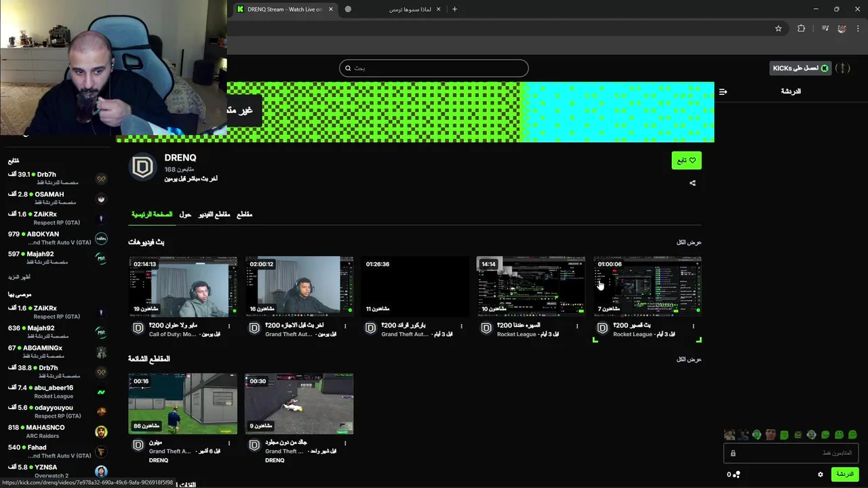
Task: Open options menu for the 02:00:12 video
Action: [x=345, y=326]
